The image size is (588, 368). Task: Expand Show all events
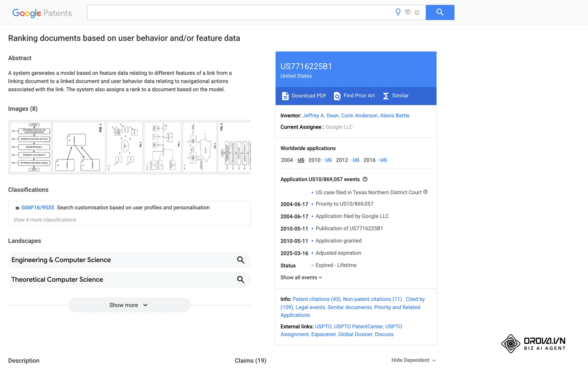tap(301, 277)
